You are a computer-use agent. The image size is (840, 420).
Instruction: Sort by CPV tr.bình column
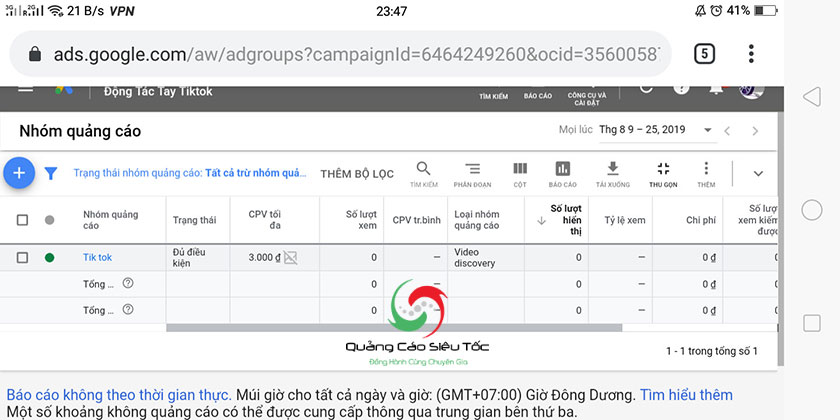point(416,220)
